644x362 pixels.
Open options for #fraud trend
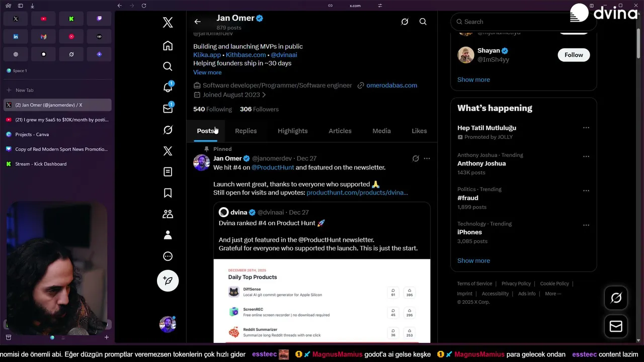[x=586, y=191]
